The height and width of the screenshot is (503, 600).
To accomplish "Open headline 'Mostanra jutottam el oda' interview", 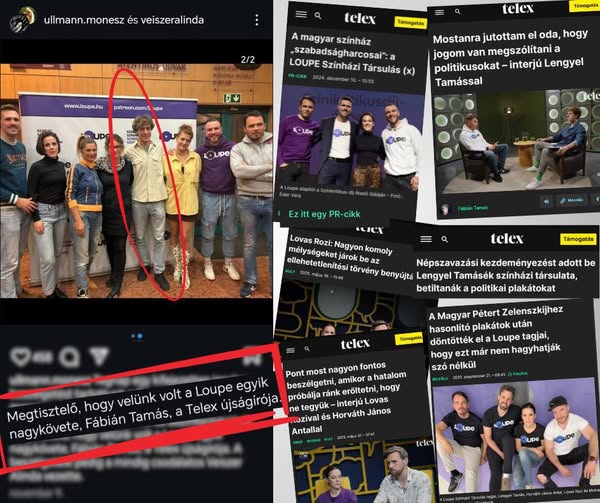I will (x=509, y=57).
